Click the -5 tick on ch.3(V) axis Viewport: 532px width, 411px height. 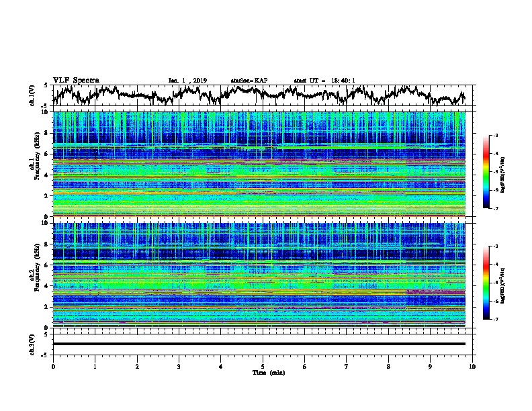(x=45, y=355)
